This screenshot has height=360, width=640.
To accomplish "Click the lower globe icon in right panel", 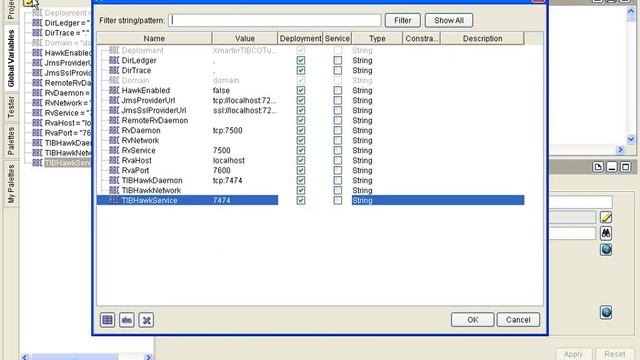I will click(606, 313).
